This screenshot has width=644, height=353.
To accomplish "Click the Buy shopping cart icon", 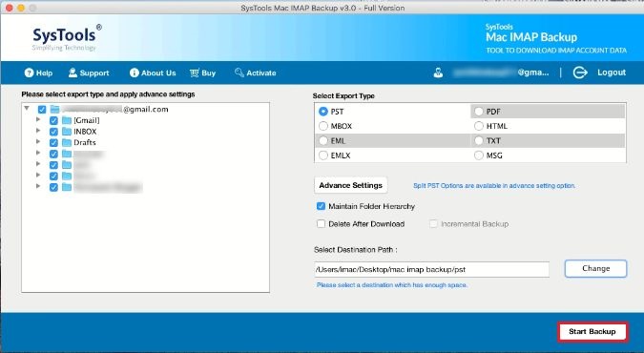I will [x=195, y=73].
